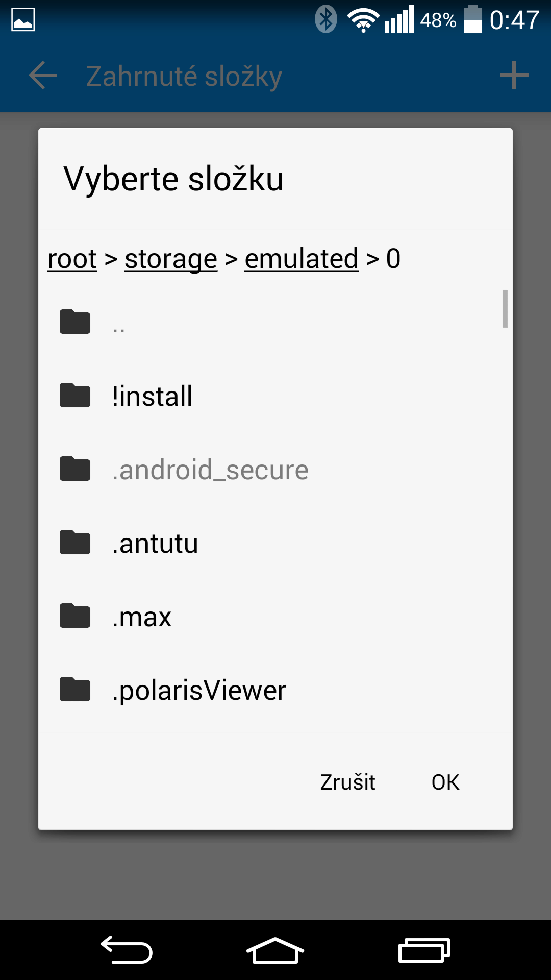This screenshot has width=551, height=980.
Task: Tap the folder icon next to .max
Action: [x=75, y=616]
